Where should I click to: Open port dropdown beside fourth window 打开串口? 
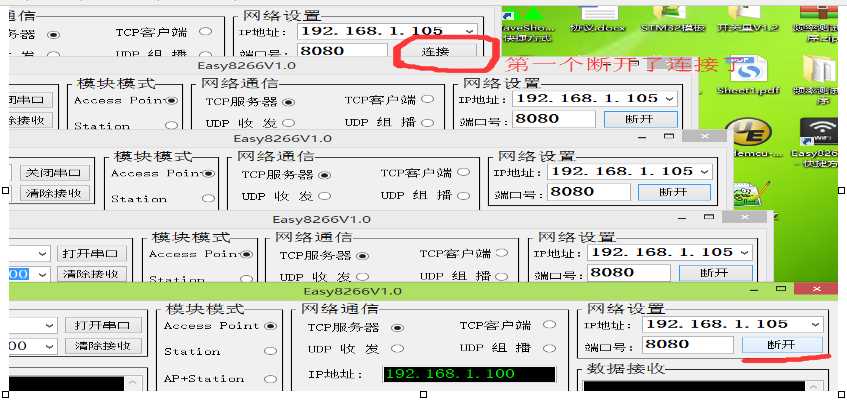coord(43,253)
